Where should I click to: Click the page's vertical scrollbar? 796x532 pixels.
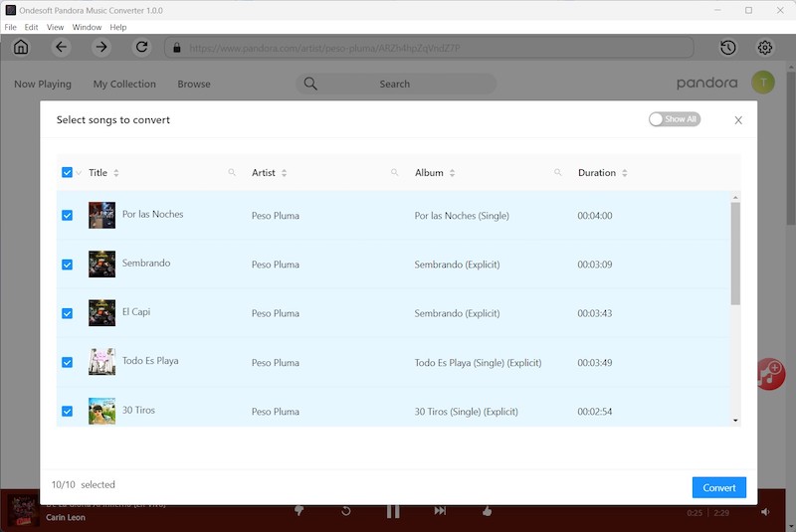click(791, 147)
